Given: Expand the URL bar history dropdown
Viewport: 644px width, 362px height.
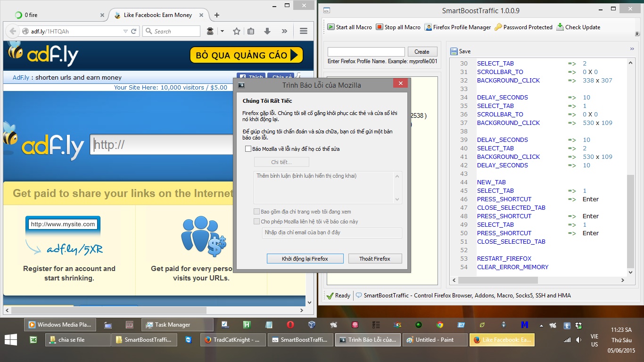Looking at the screenshot, I should tap(125, 32).
